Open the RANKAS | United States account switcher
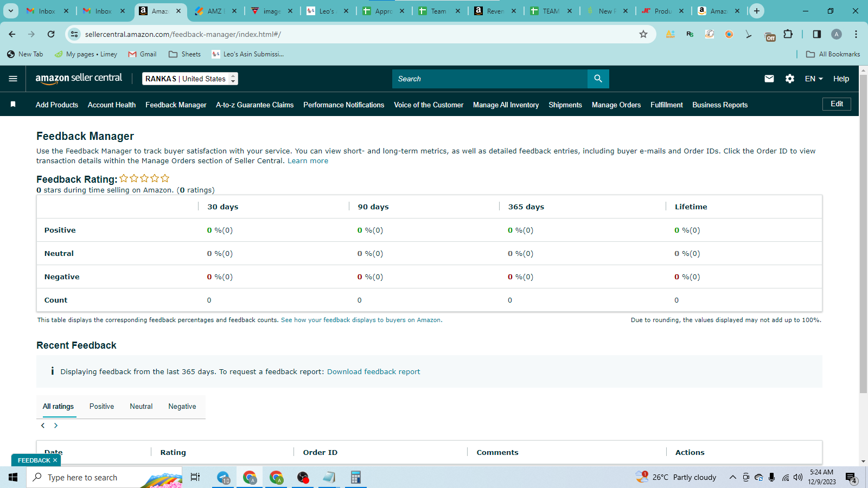868x488 pixels. click(190, 79)
